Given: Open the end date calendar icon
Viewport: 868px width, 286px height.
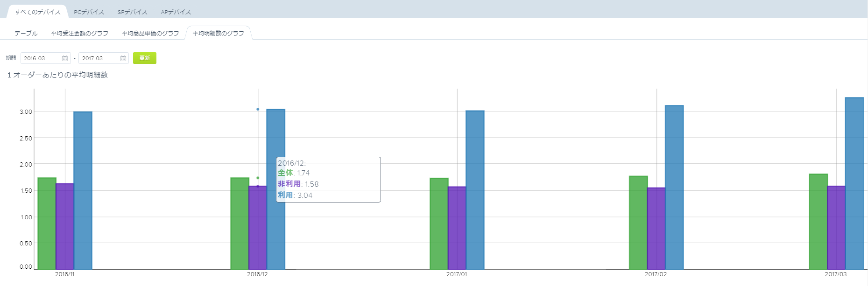Looking at the screenshot, I should [x=123, y=58].
